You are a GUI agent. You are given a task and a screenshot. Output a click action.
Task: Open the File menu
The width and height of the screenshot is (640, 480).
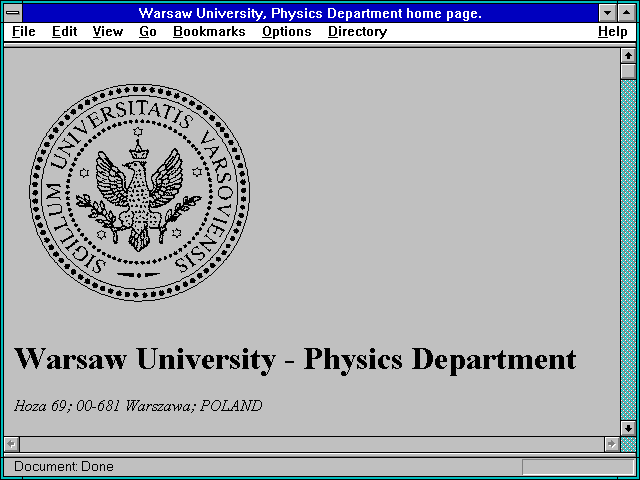(24, 31)
